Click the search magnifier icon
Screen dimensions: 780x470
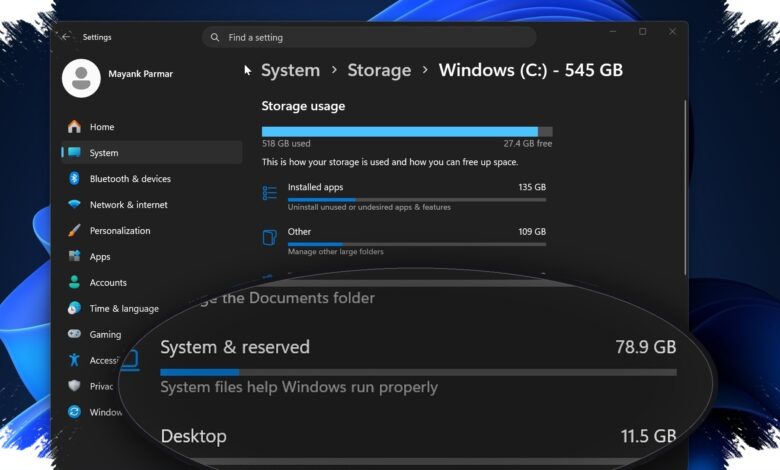click(x=215, y=37)
